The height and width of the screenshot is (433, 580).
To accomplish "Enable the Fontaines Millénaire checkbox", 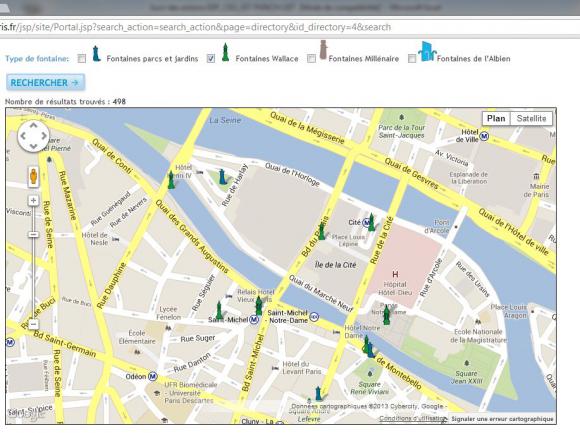I will [x=311, y=58].
